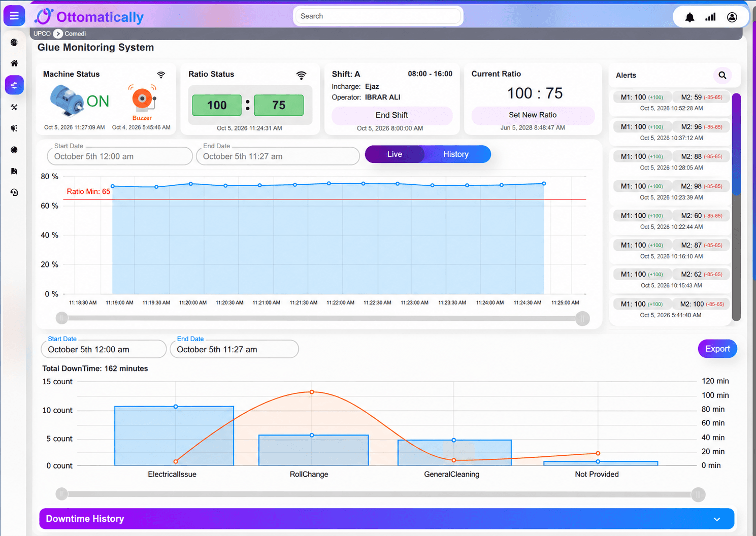Select the highlighted sliders icon in sidebar

pyautogui.click(x=14, y=85)
